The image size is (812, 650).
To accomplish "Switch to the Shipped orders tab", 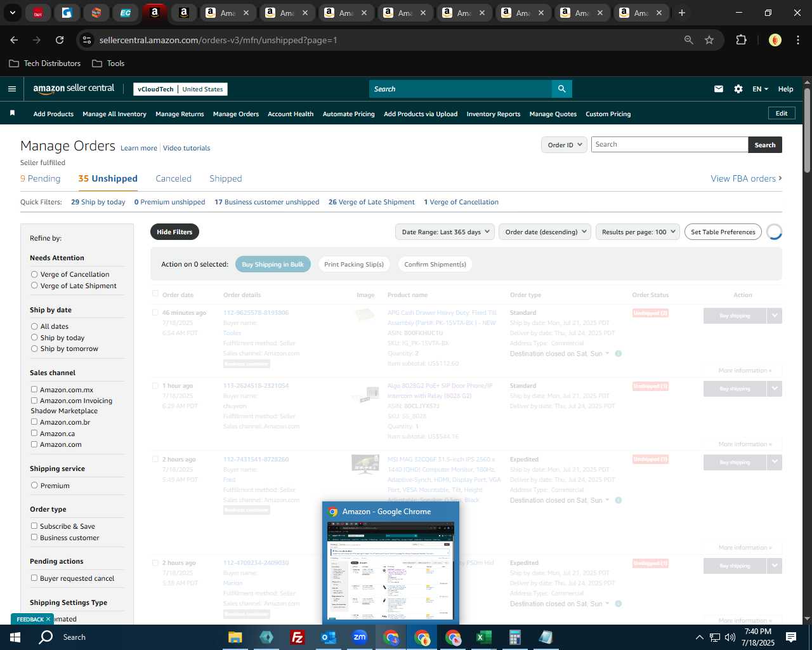I will pos(226,178).
